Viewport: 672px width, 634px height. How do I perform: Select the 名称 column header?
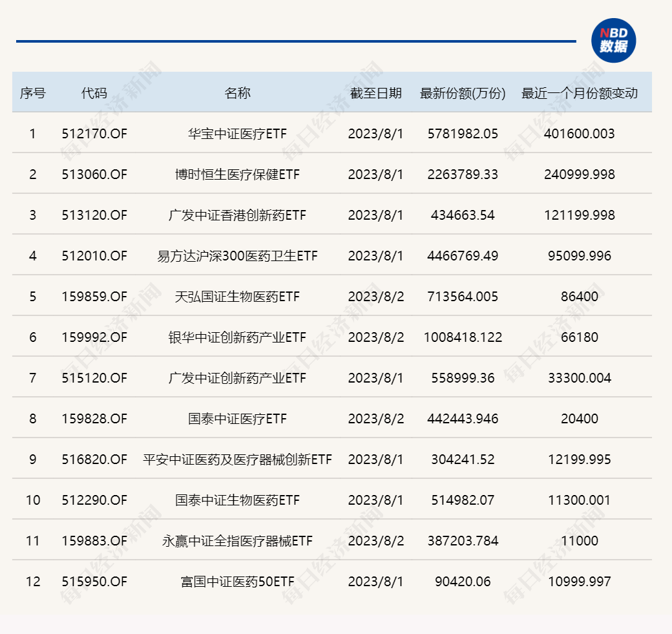click(x=237, y=93)
